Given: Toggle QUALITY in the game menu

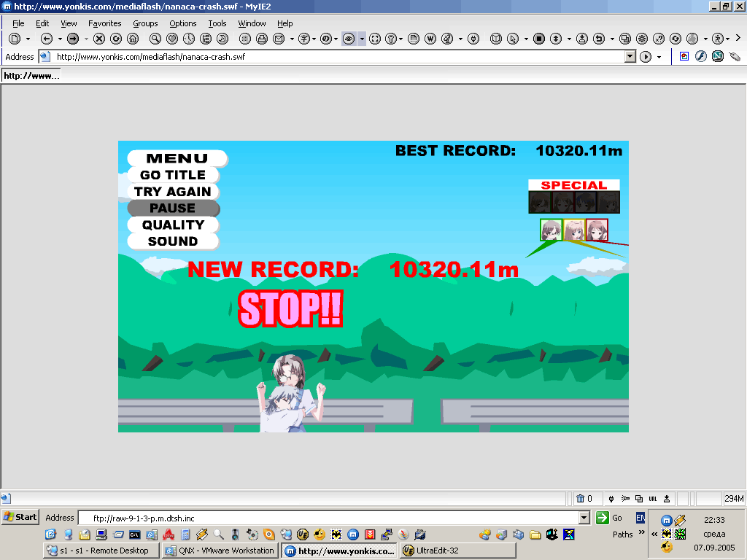Looking at the screenshot, I should click(174, 225).
